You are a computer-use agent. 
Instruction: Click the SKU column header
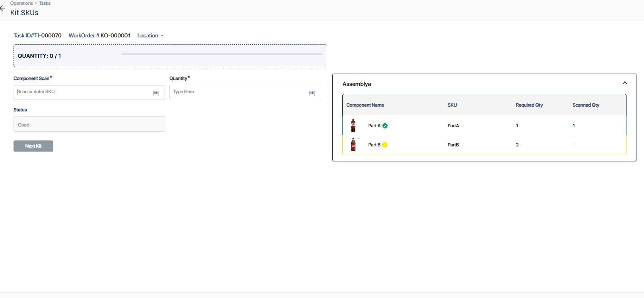[x=452, y=105]
